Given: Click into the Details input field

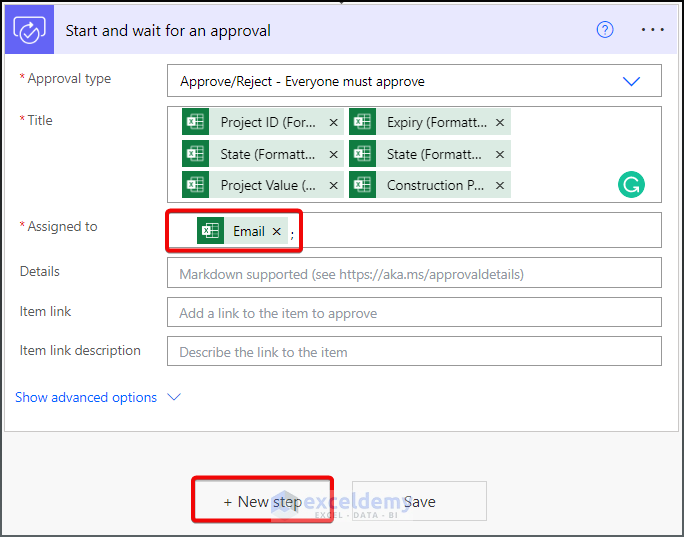Looking at the screenshot, I should coord(414,273).
